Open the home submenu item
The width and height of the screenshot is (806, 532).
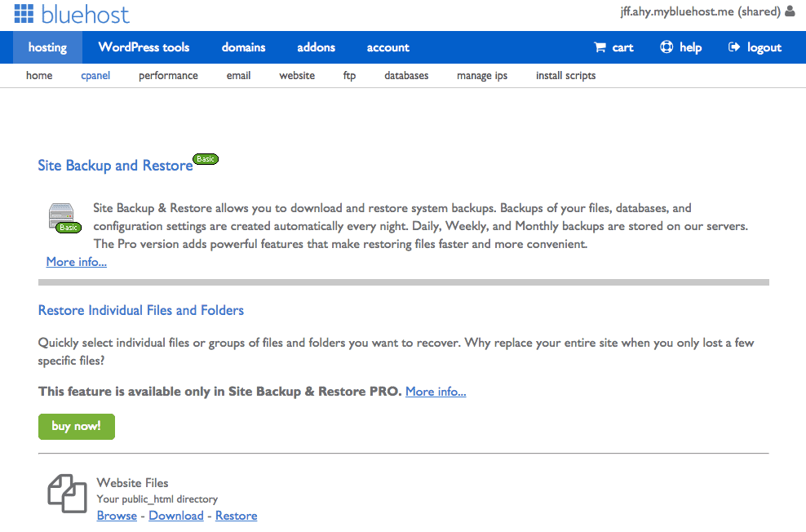click(x=39, y=76)
